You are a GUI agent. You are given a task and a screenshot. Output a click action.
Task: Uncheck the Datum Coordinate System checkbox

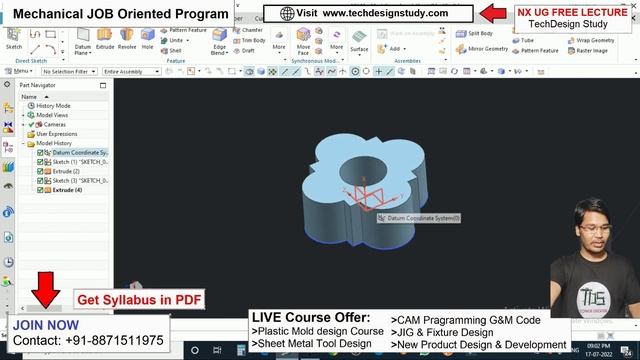[40, 153]
